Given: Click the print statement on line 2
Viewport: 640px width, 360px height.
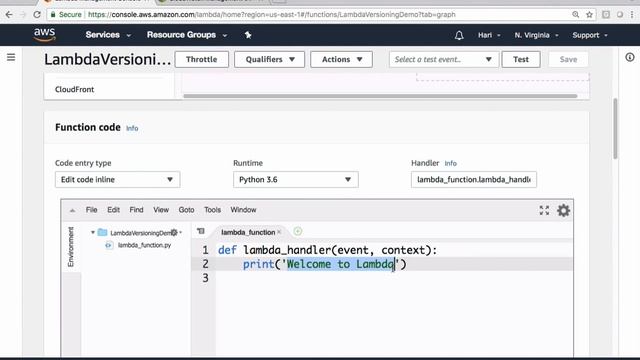Looking at the screenshot, I should [x=324, y=264].
